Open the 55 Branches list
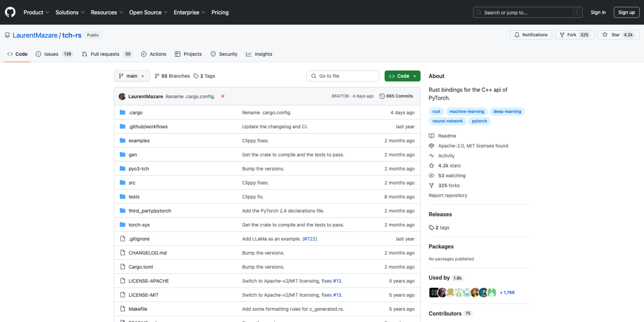Viewport: 644px width, 322px height. (172, 76)
